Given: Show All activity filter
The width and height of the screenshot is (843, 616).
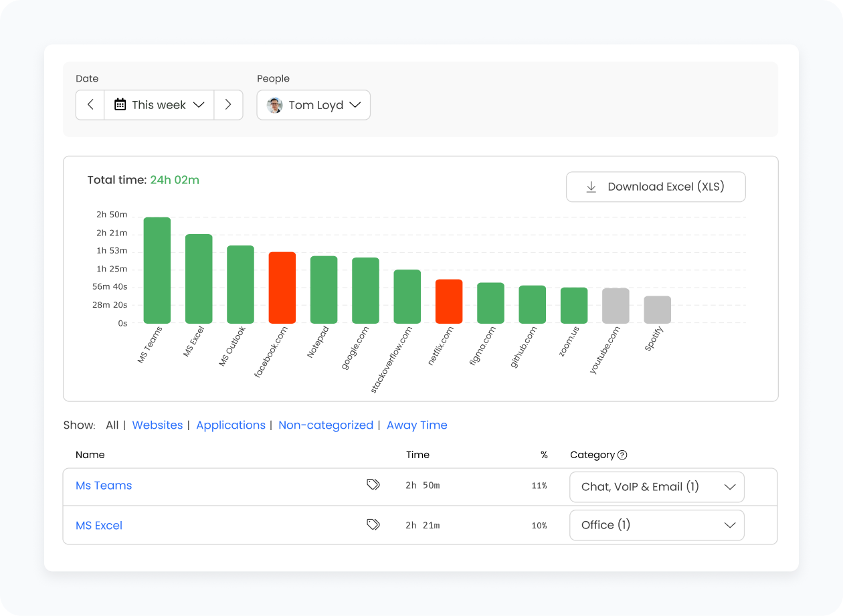Looking at the screenshot, I should click(112, 425).
